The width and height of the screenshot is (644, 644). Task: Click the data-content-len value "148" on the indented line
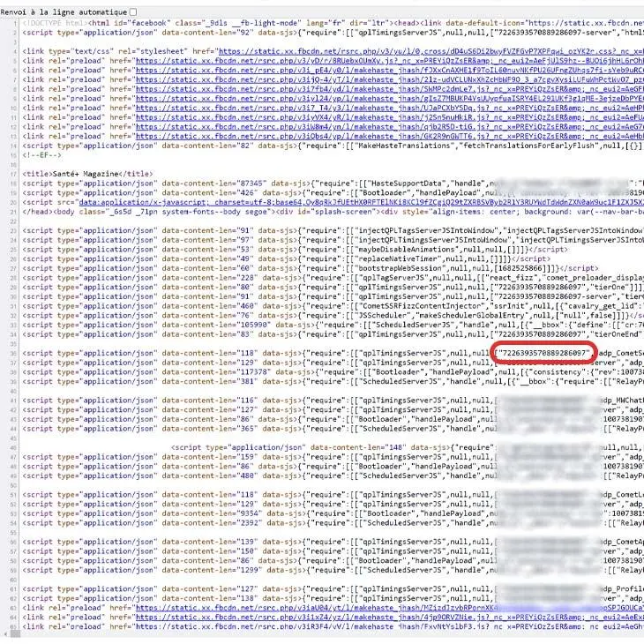[395, 447]
